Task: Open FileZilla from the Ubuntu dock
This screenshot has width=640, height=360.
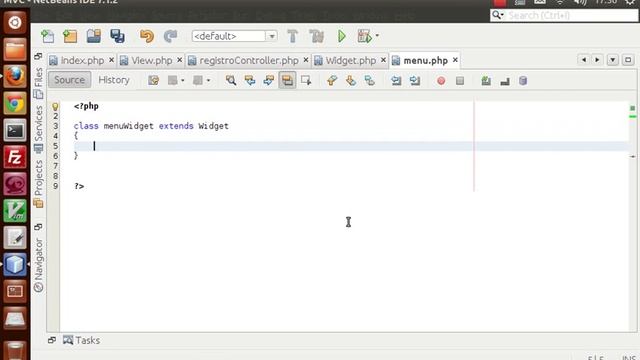Action: [x=15, y=157]
